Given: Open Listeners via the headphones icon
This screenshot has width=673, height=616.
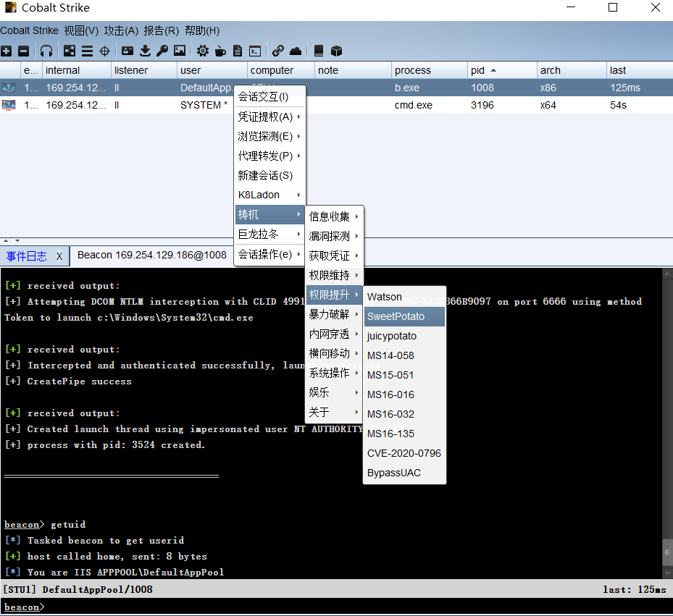Looking at the screenshot, I should point(46,51).
